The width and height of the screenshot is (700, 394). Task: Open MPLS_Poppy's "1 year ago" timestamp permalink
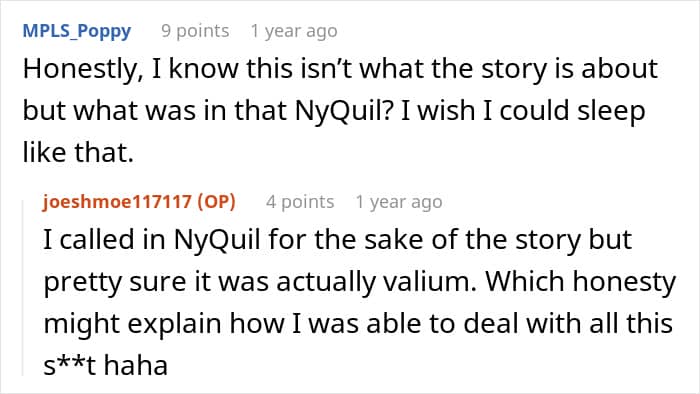tap(294, 31)
